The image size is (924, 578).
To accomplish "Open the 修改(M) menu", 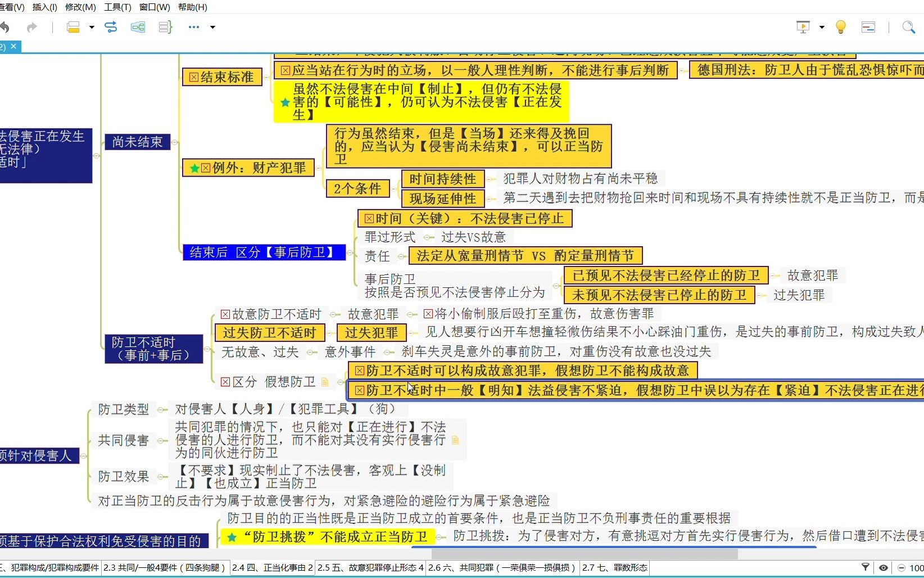I will (x=80, y=7).
